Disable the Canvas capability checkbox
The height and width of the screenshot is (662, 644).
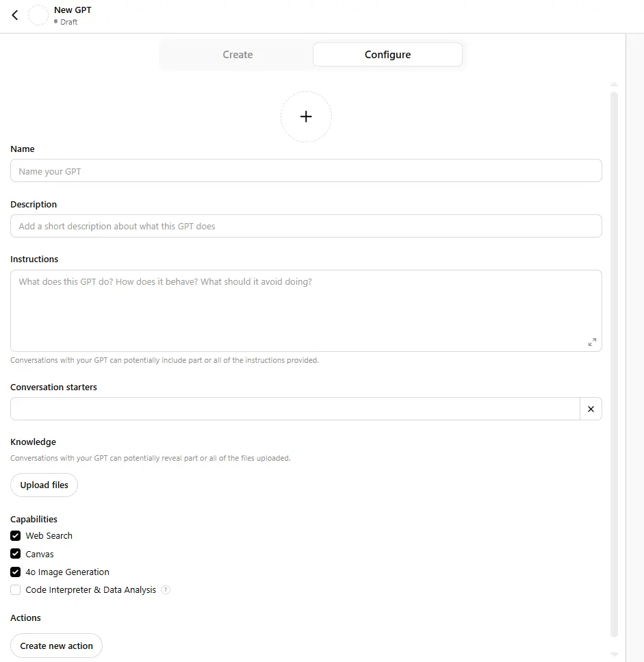[16, 554]
